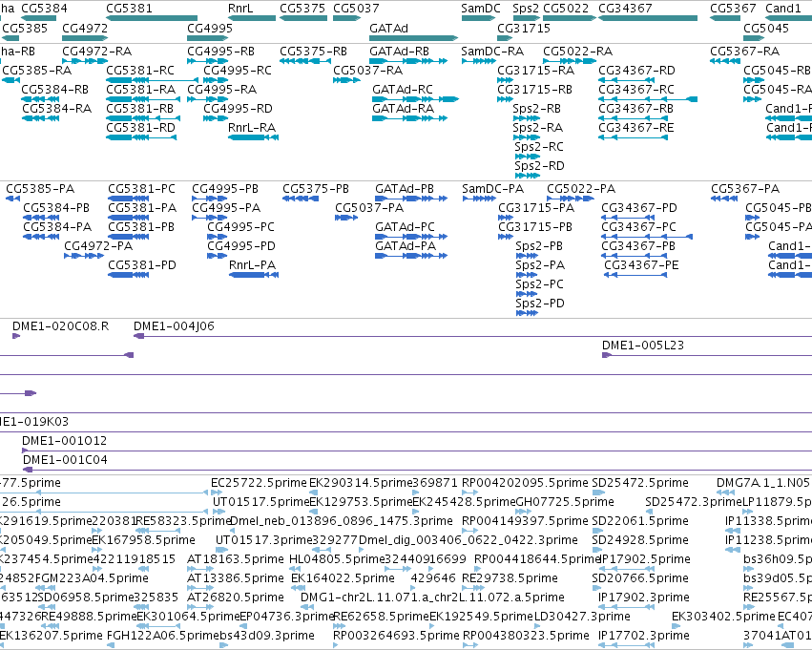Image resolution: width=812 pixels, height=650 pixels.
Task: Click the CG5381 gene label
Action: coord(129,9)
